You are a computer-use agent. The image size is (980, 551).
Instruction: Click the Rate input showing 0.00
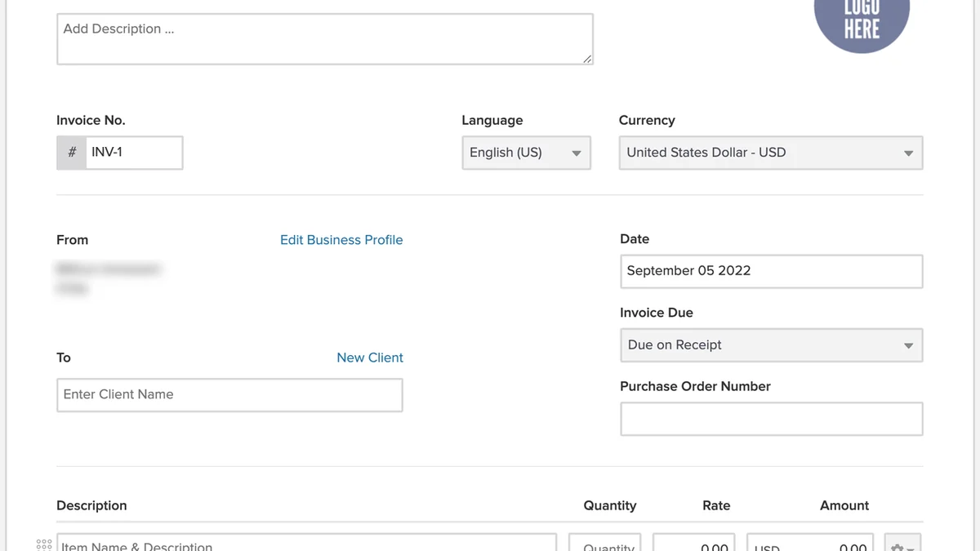(693, 543)
